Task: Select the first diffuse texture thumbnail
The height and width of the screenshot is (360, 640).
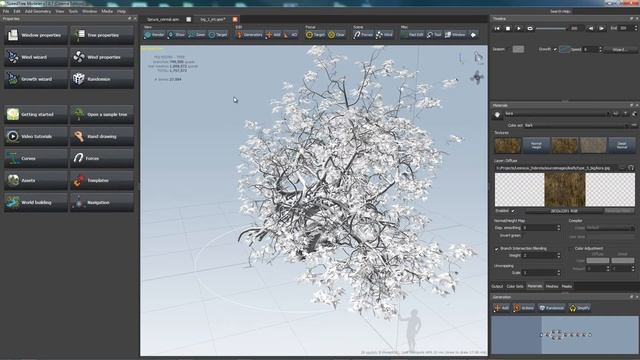Action: pyautogui.click(x=508, y=145)
